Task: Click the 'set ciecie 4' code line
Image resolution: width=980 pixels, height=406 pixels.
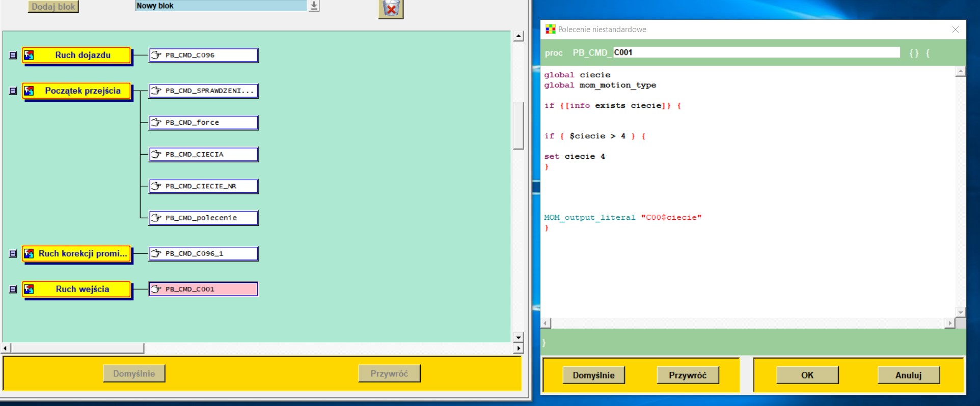Action: pyautogui.click(x=575, y=156)
